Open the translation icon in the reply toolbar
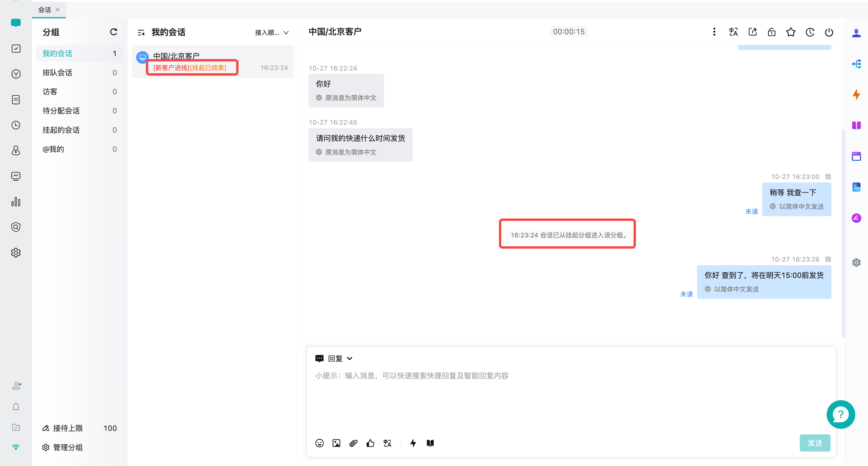Viewport: 868px width, 466px height. click(x=387, y=443)
